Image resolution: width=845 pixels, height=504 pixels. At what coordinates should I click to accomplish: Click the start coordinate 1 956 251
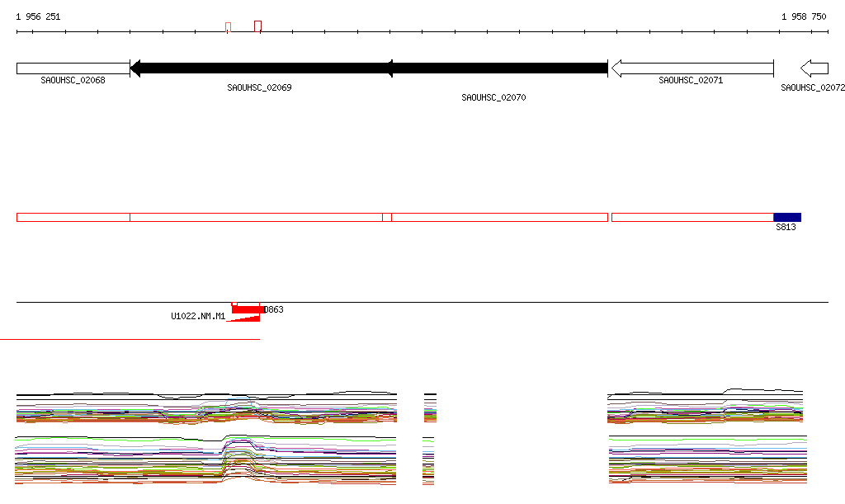(38, 16)
